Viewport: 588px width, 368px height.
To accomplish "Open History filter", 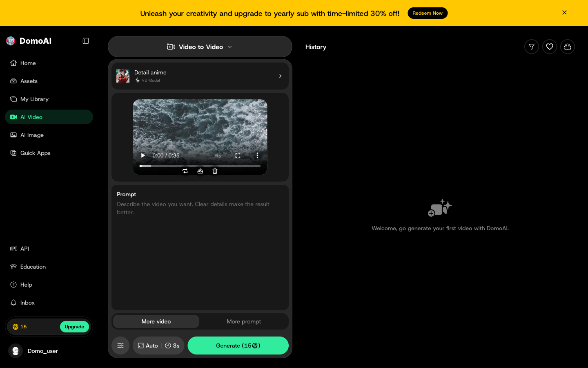I will 532,47.
